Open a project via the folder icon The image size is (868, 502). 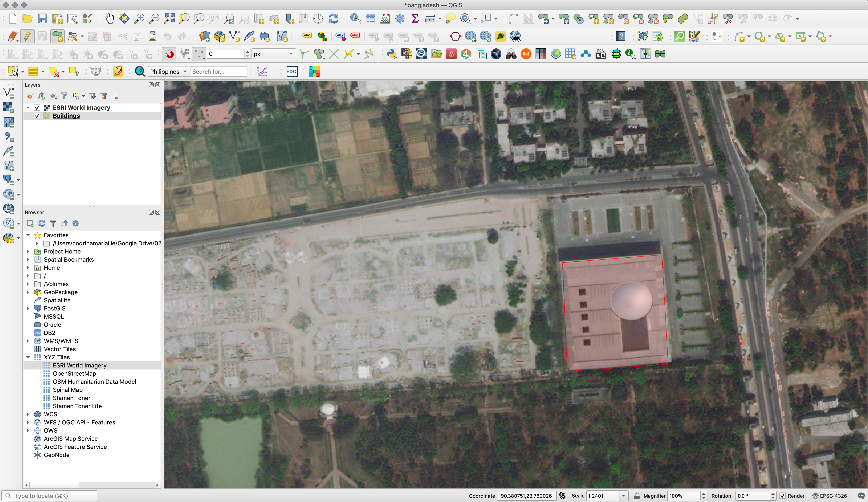[x=27, y=18]
